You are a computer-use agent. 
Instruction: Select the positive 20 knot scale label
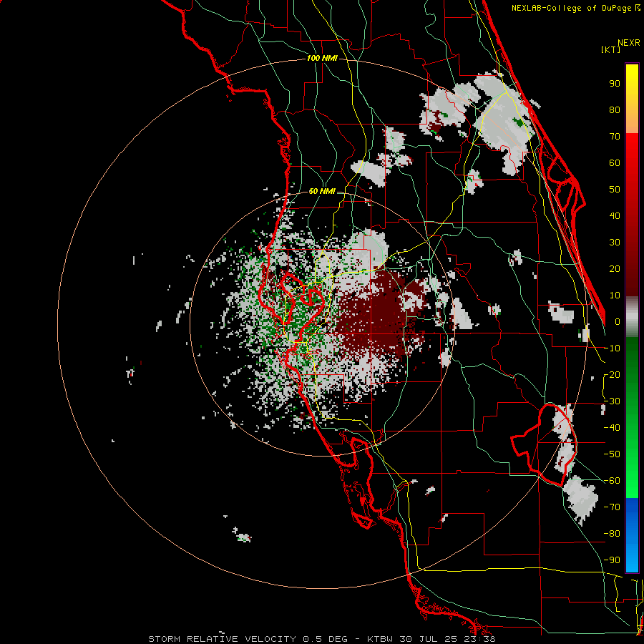coord(615,268)
